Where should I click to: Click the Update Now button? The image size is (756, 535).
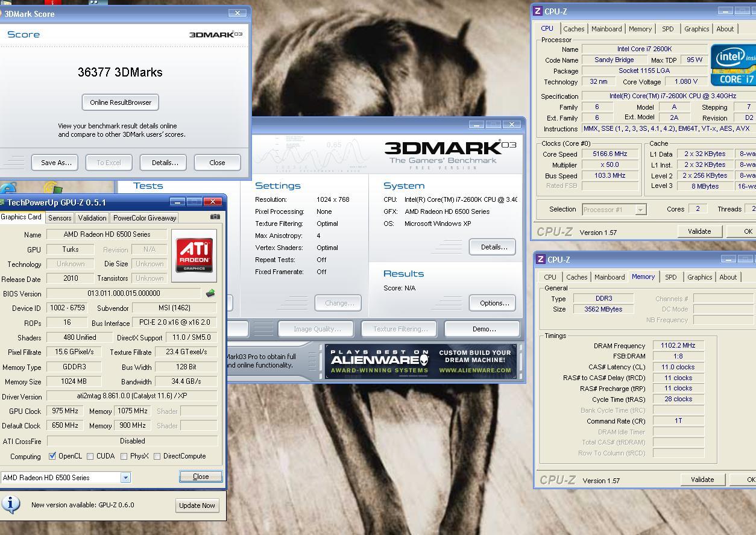(197, 505)
